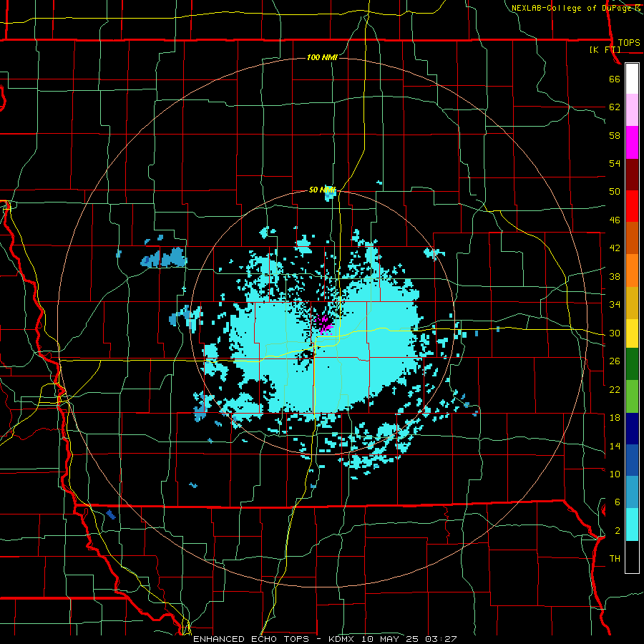Click the TOPS legend title

pos(629,43)
